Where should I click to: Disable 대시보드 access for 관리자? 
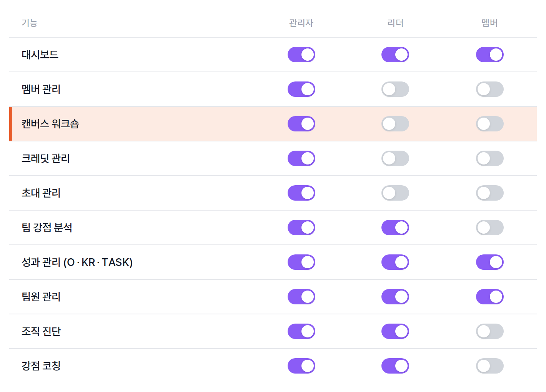301,55
